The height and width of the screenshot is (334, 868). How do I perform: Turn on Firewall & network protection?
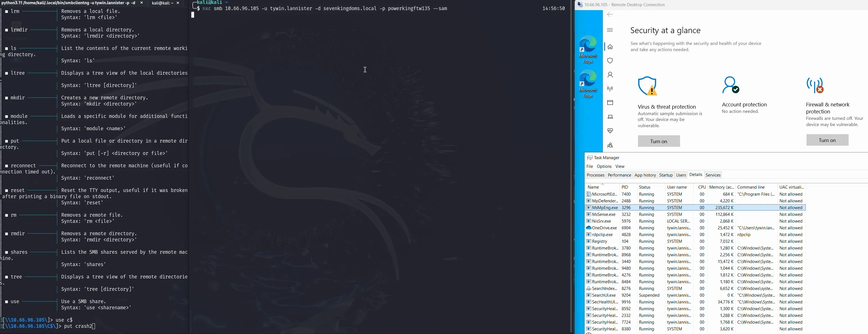click(x=827, y=140)
